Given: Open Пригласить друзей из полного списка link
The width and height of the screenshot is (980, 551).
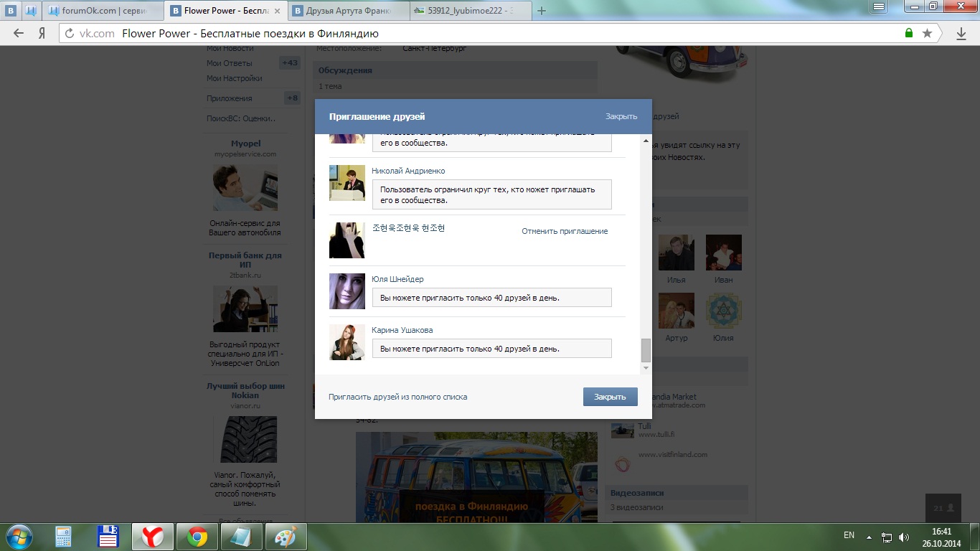Looking at the screenshot, I should (x=397, y=397).
